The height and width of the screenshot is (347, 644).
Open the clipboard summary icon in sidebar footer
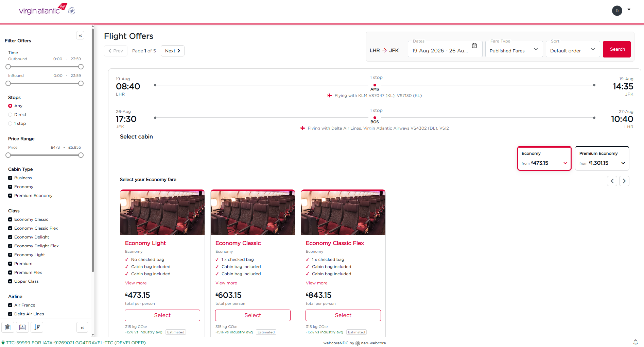(8, 327)
